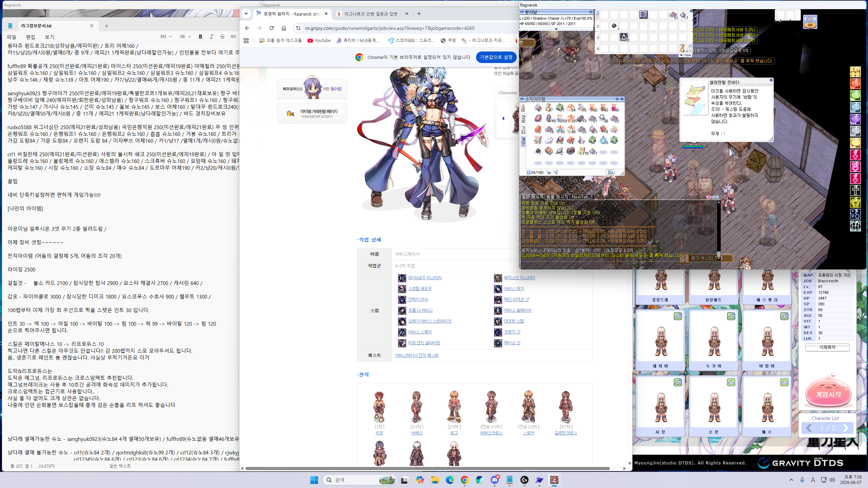Click the Chrome address bar URL
The height and width of the screenshot is (488, 868).
point(390,28)
